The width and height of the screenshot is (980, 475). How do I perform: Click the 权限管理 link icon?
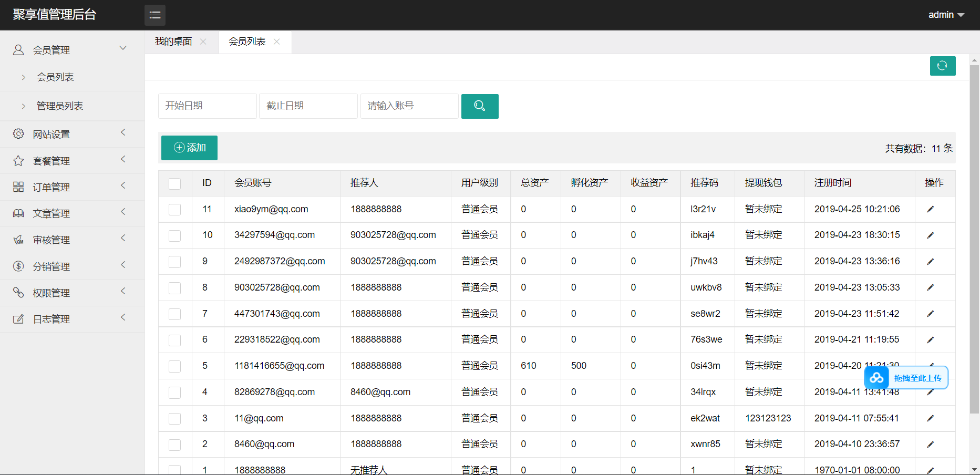click(18, 293)
